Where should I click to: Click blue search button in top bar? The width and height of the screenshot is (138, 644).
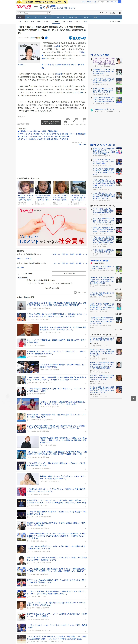pos(120,2)
